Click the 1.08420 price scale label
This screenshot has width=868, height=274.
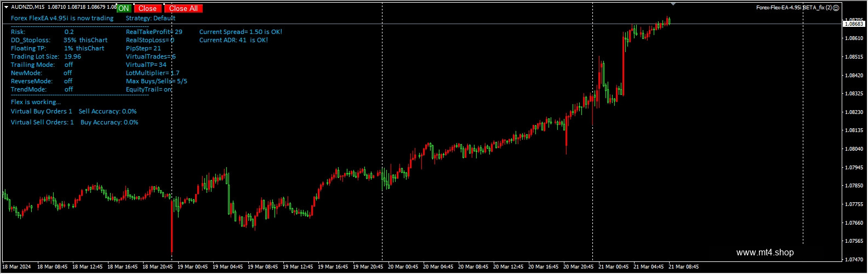(x=854, y=75)
